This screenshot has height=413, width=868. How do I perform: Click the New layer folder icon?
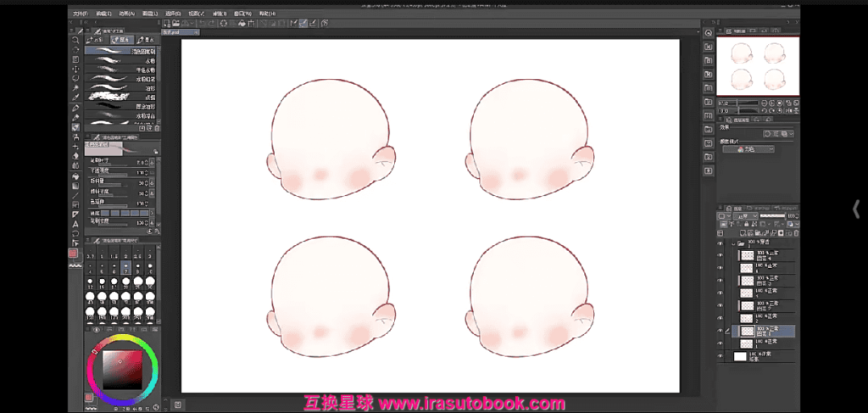[x=757, y=232]
